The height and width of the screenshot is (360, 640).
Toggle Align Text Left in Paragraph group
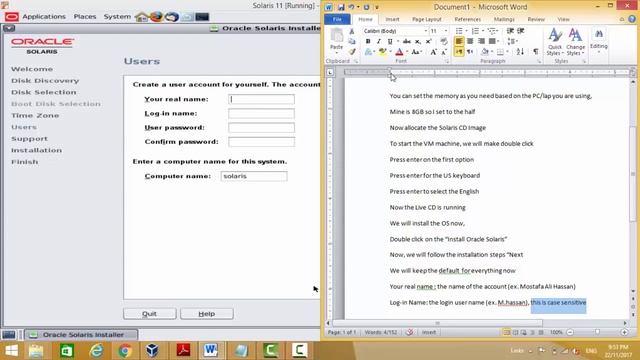pyautogui.click(x=459, y=41)
